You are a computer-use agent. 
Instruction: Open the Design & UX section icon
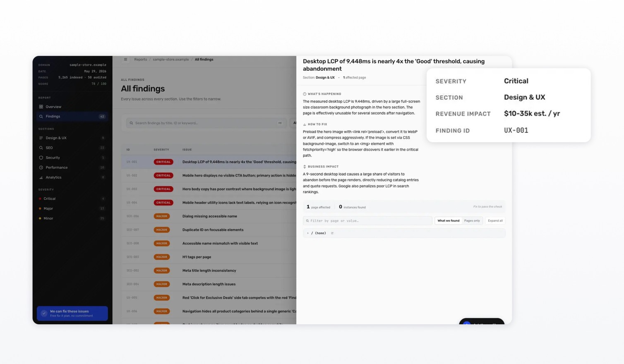tap(41, 138)
